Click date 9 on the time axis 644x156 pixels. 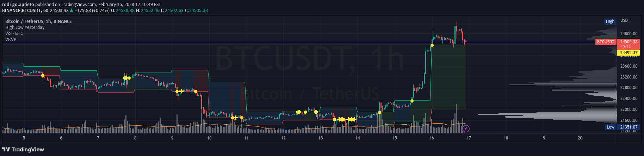(172, 138)
